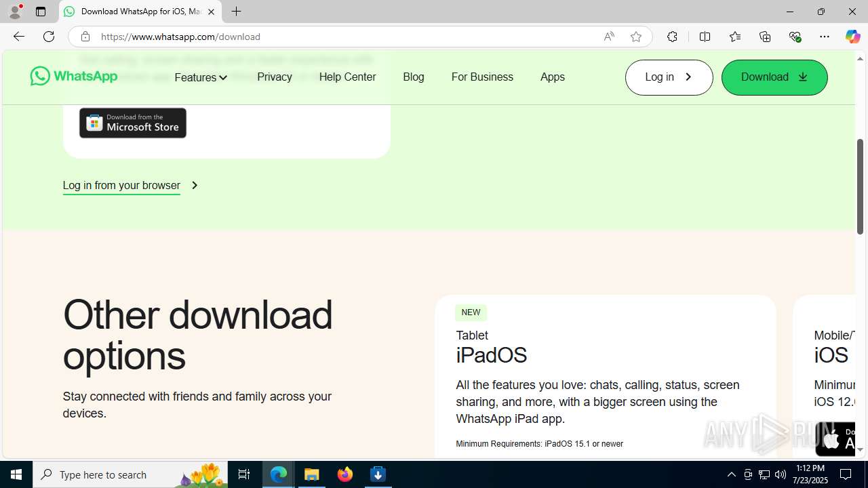Click the Log in button

pos(669,77)
